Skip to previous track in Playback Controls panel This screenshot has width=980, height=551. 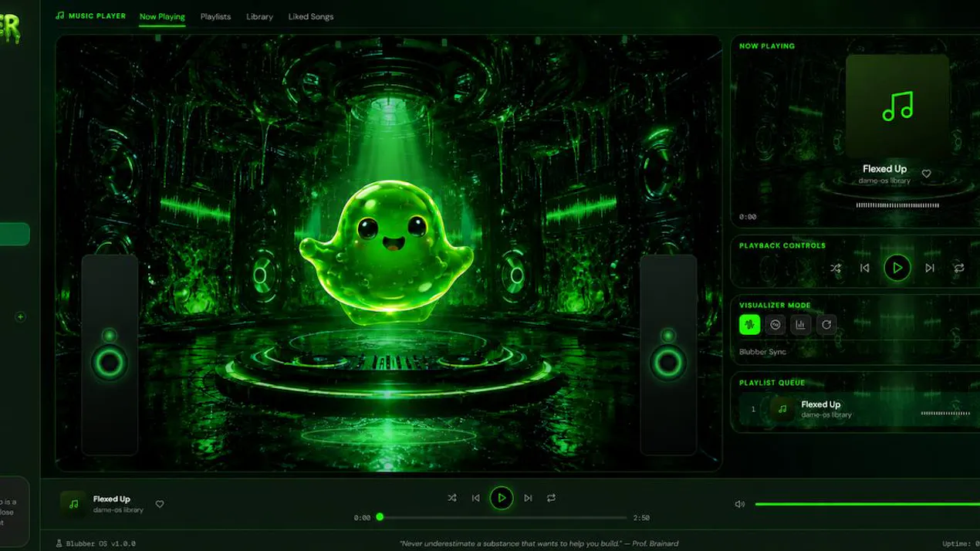[865, 268]
